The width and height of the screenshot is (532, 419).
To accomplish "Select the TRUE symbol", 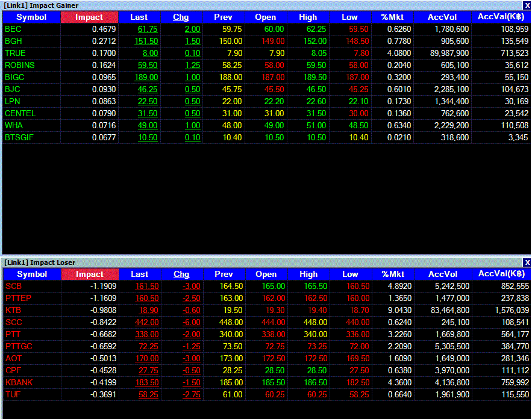I will 15,53.
